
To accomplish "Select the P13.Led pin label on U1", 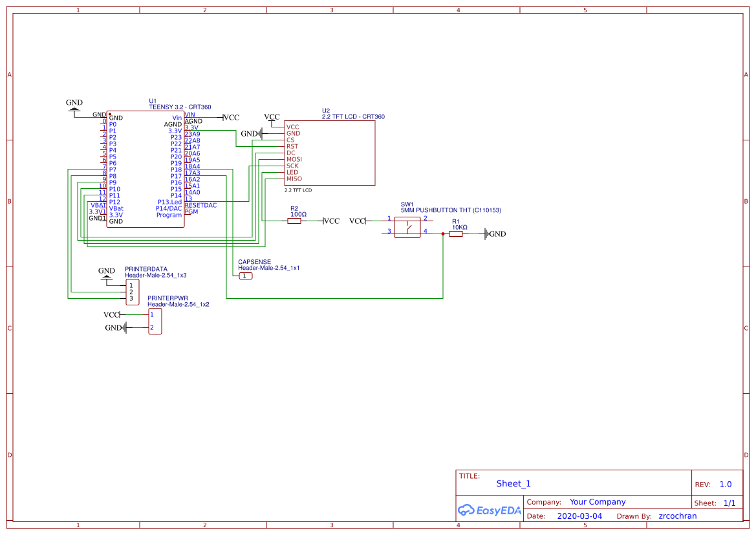I will 169,202.
